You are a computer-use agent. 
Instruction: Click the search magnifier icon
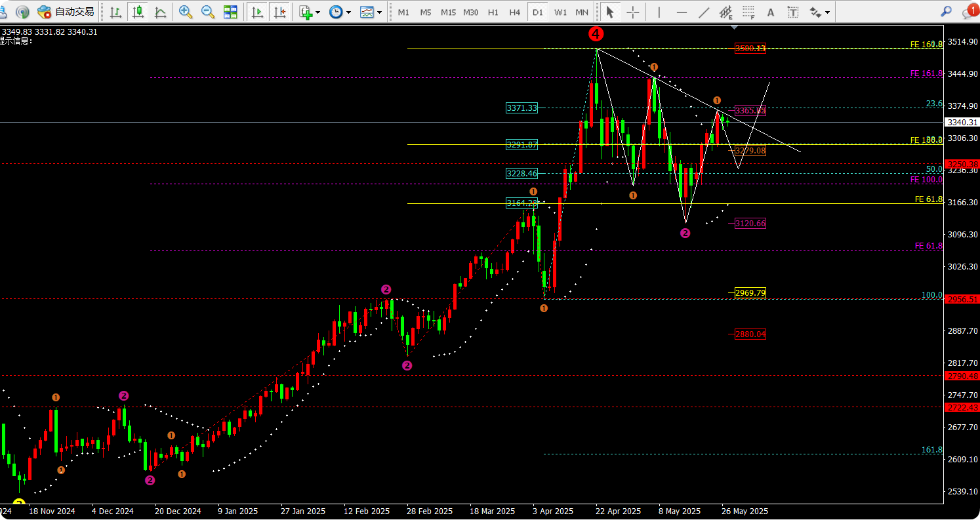(946, 11)
